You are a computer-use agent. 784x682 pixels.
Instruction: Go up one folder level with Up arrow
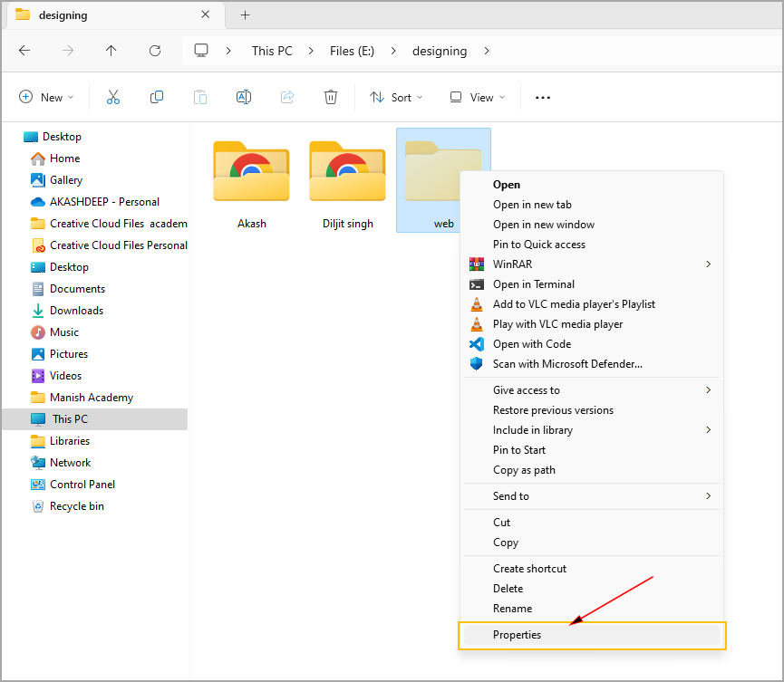(x=111, y=51)
